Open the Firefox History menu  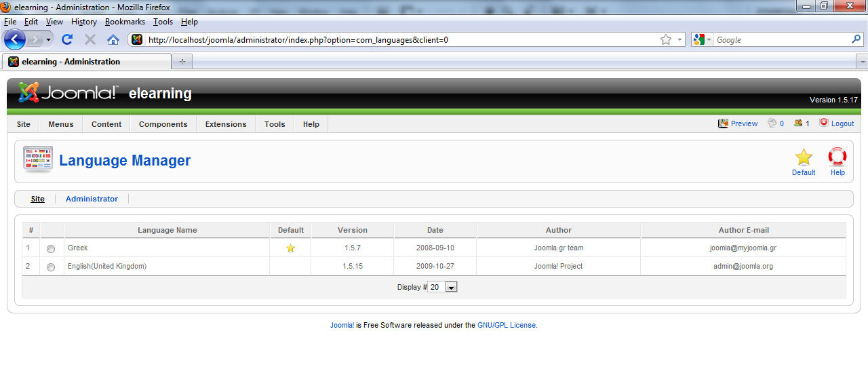84,22
